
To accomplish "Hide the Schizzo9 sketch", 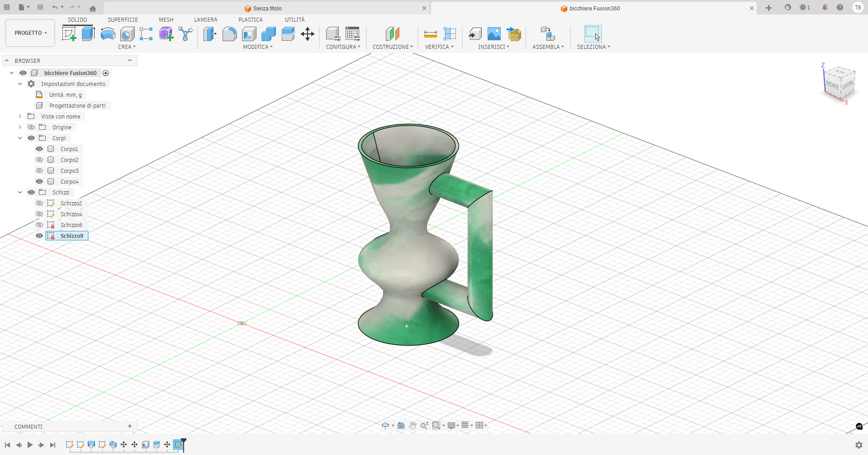I will pos(39,236).
